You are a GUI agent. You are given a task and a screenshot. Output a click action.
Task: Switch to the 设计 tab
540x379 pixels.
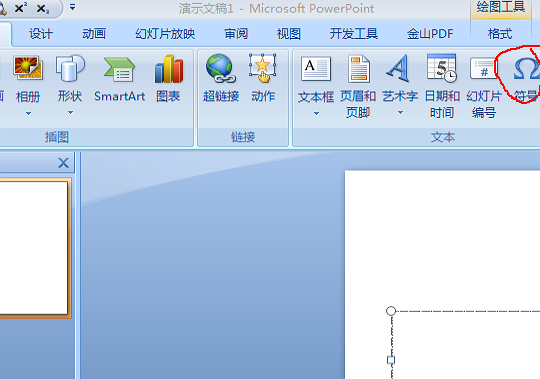[41, 34]
